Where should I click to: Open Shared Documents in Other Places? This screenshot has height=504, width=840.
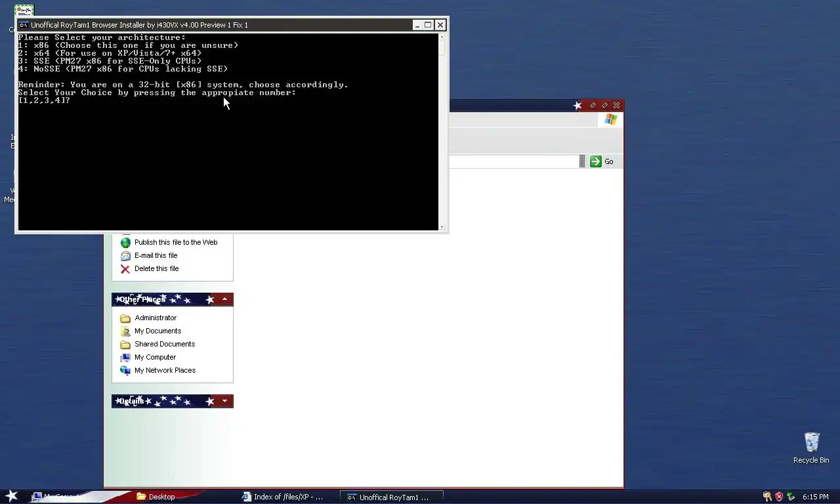(x=165, y=344)
